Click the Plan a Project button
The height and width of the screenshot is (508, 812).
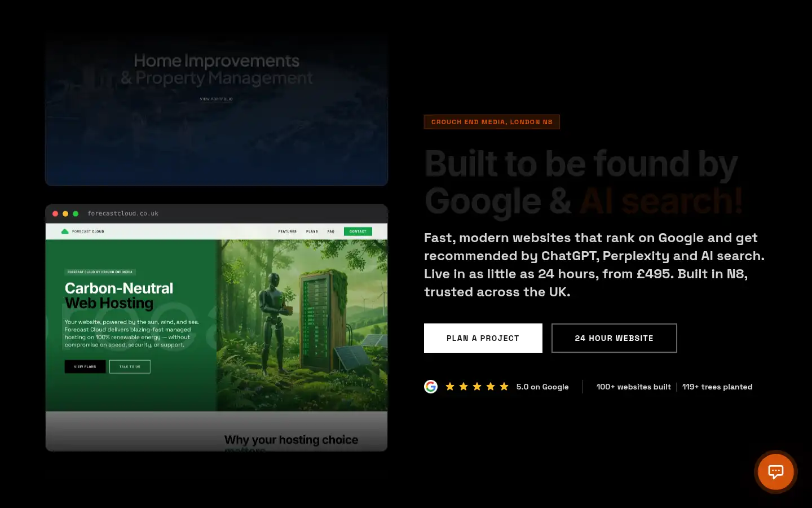coord(483,338)
